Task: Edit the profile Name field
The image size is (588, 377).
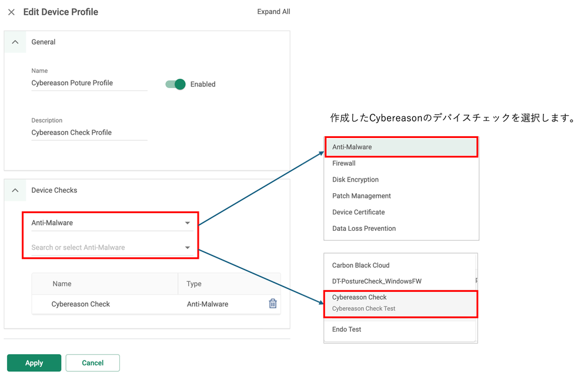Action: pos(89,83)
